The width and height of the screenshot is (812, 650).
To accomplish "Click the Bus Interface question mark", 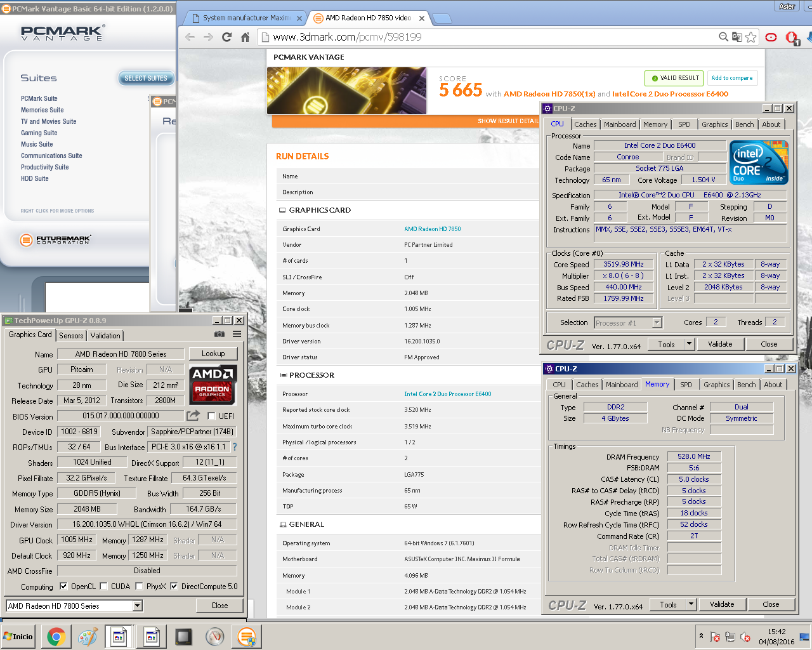I will (x=235, y=447).
